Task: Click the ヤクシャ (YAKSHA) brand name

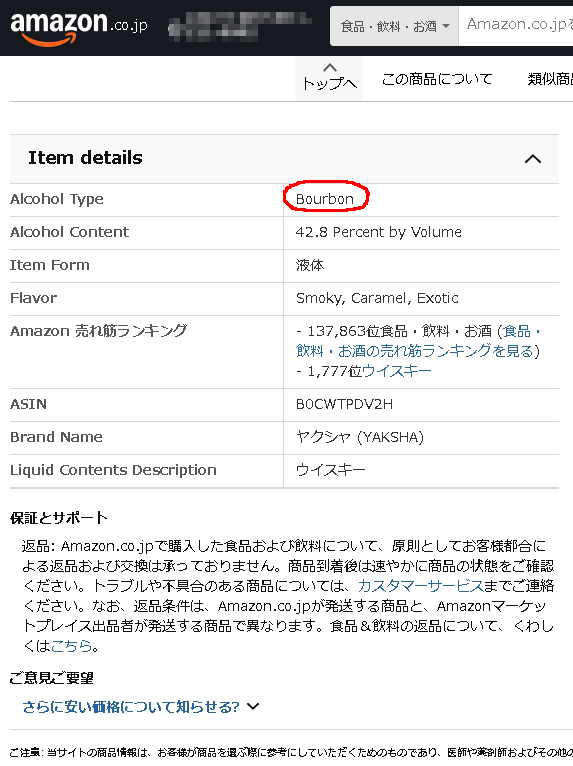Action: [x=360, y=437]
